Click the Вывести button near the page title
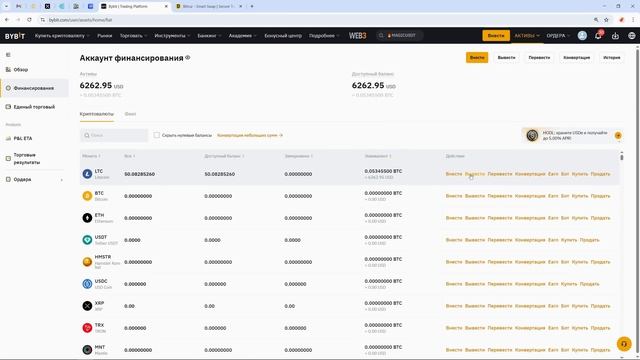The image size is (640, 360). (x=506, y=58)
